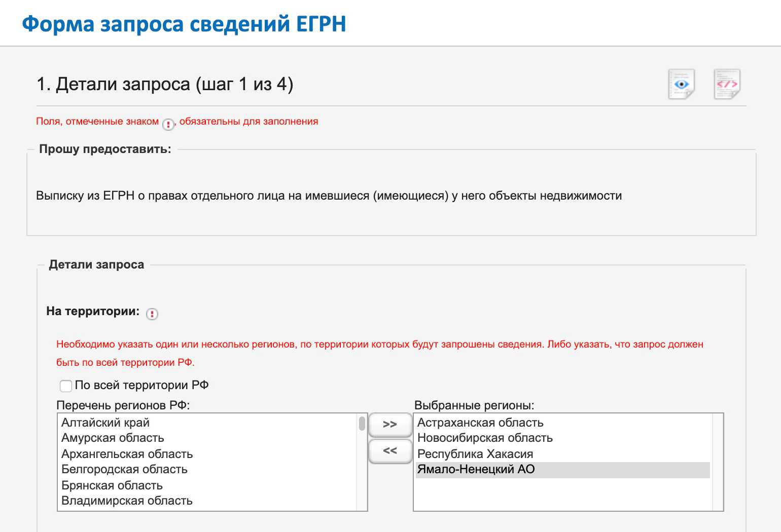Click the exclamation icon in the red notice
Screen dimensions: 781x532
(168, 124)
